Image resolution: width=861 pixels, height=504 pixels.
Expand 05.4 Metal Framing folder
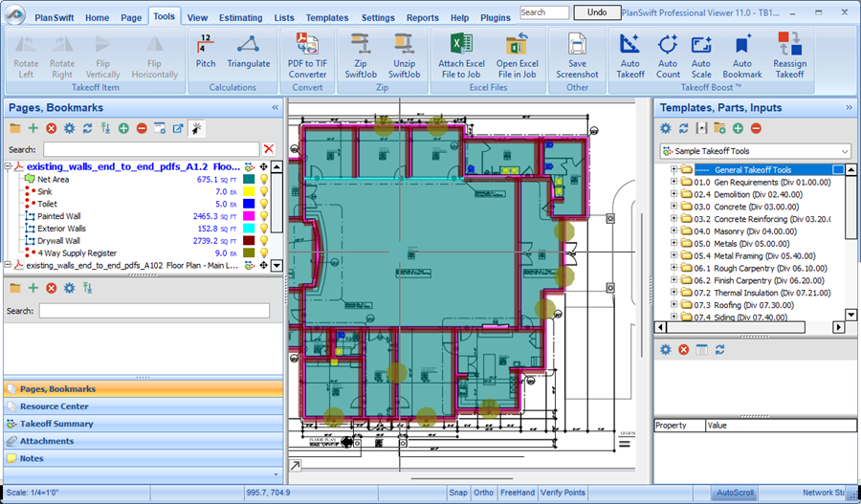673,256
